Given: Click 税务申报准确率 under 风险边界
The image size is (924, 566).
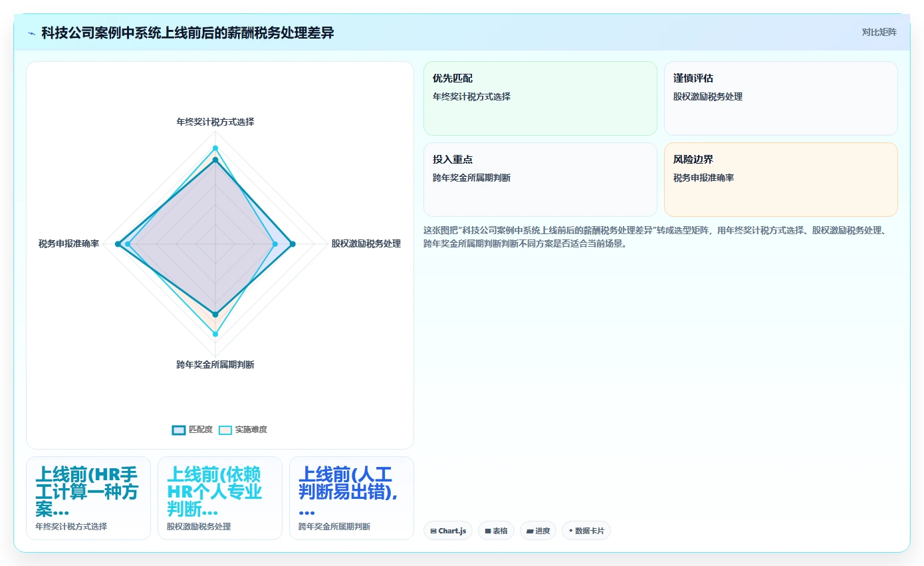Looking at the screenshot, I should [704, 178].
